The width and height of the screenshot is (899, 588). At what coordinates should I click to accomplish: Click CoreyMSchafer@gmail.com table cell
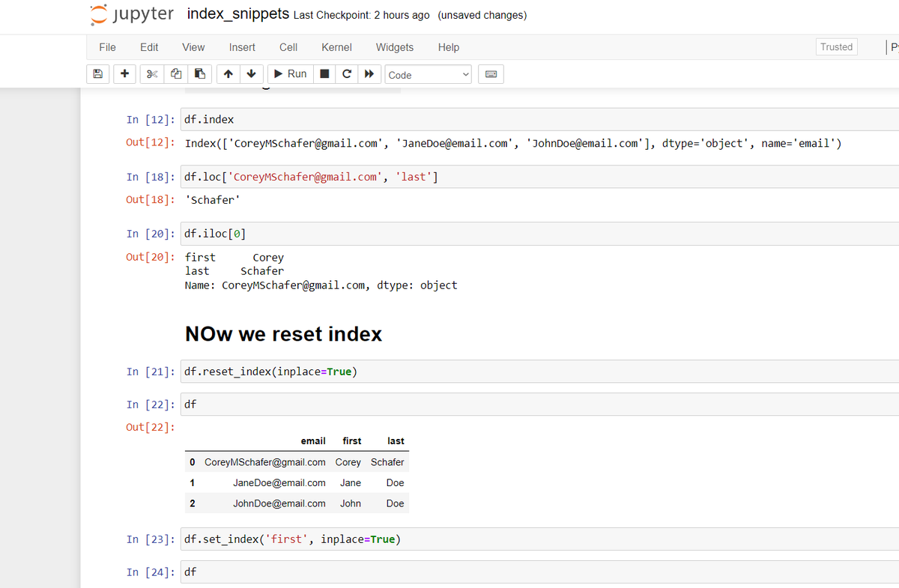[x=265, y=462]
